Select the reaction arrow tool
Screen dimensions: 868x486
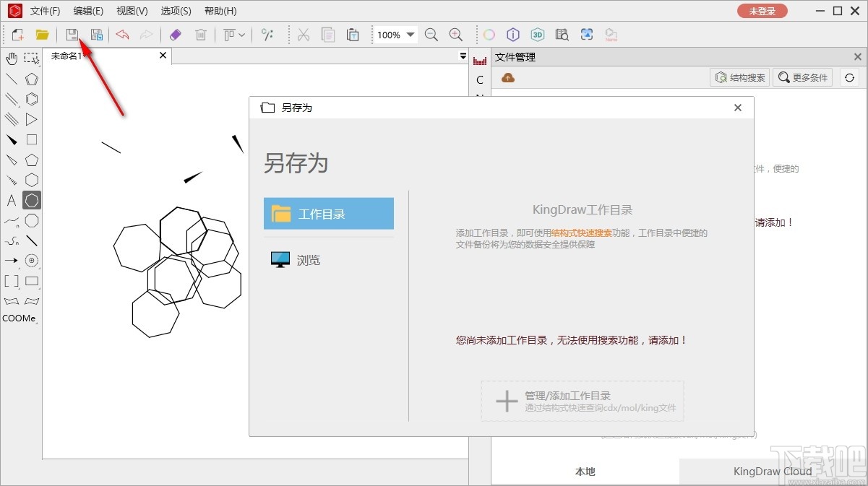11,261
